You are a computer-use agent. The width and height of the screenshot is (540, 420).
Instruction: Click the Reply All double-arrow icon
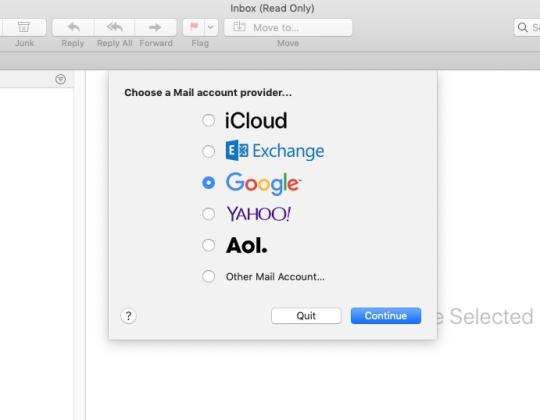[115, 27]
